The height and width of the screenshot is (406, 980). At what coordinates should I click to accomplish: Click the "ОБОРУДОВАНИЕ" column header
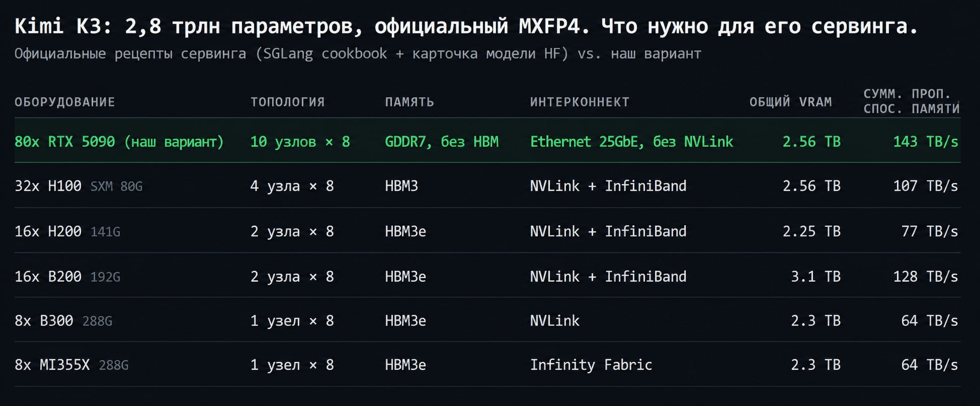65,102
